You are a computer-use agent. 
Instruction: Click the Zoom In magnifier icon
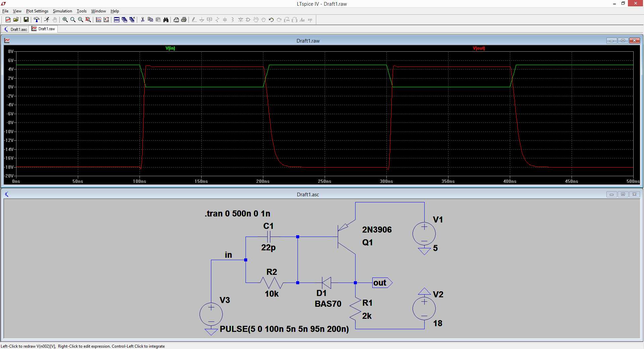click(x=65, y=20)
